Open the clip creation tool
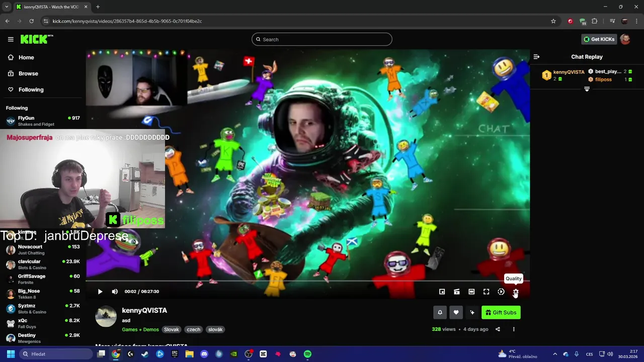 tap(457, 292)
